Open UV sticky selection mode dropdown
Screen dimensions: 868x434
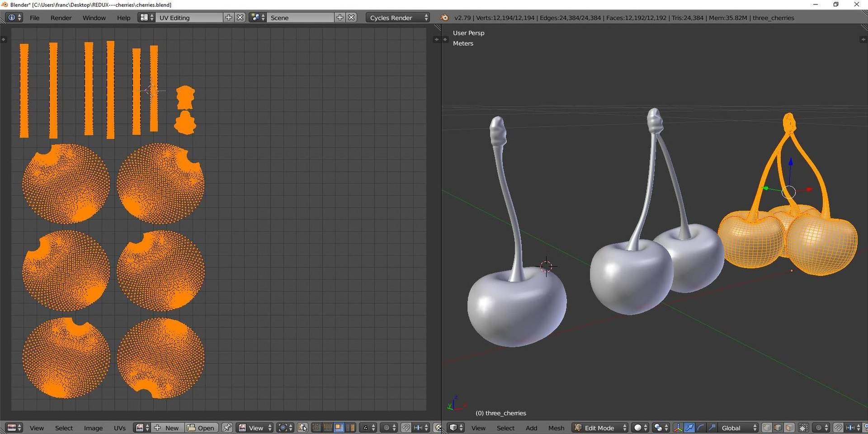click(368, 428)
